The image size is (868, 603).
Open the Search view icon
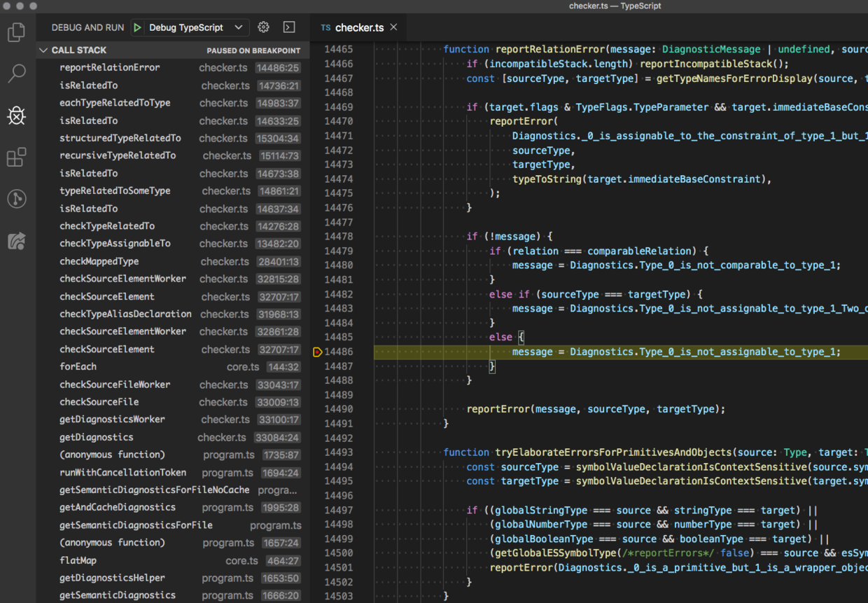(17, 73)
